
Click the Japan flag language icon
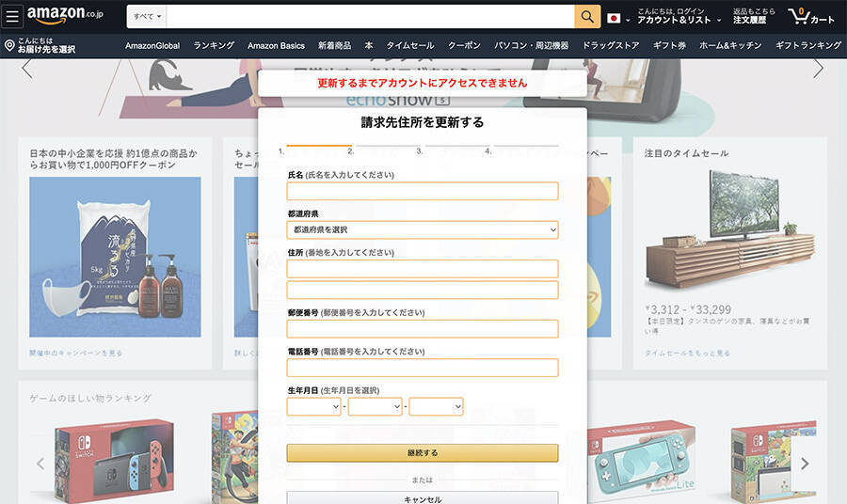pos(614,19)
